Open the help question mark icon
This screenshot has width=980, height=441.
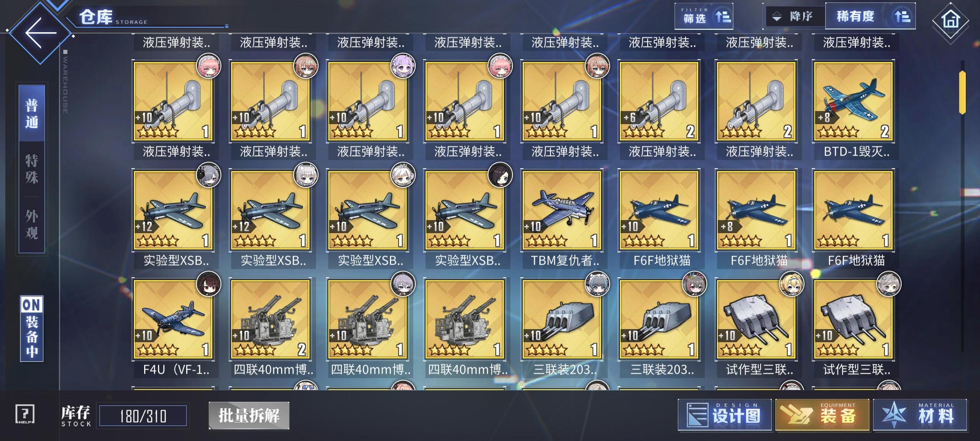(x=25, y=414)
